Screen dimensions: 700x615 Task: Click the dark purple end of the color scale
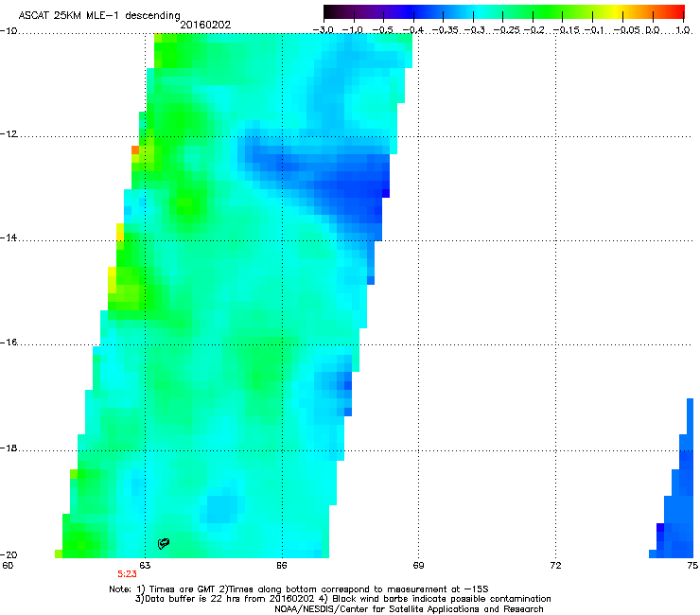click(333, 12)
